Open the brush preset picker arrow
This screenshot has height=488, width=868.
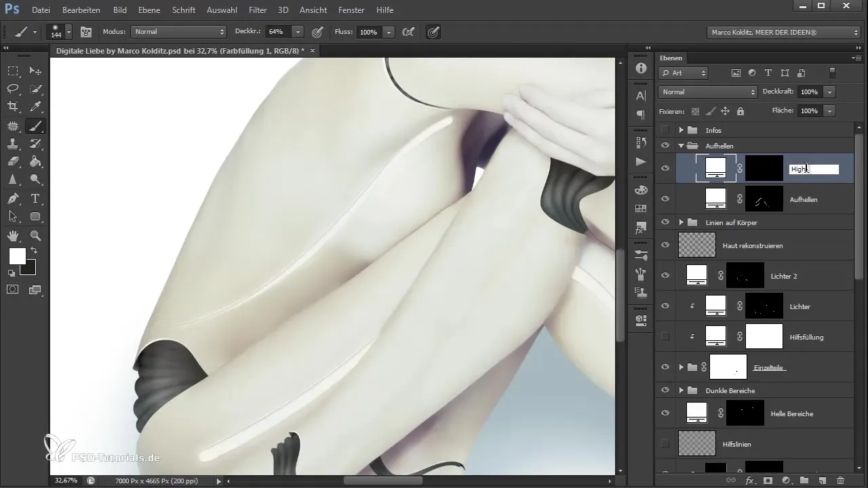coord(68,32)
